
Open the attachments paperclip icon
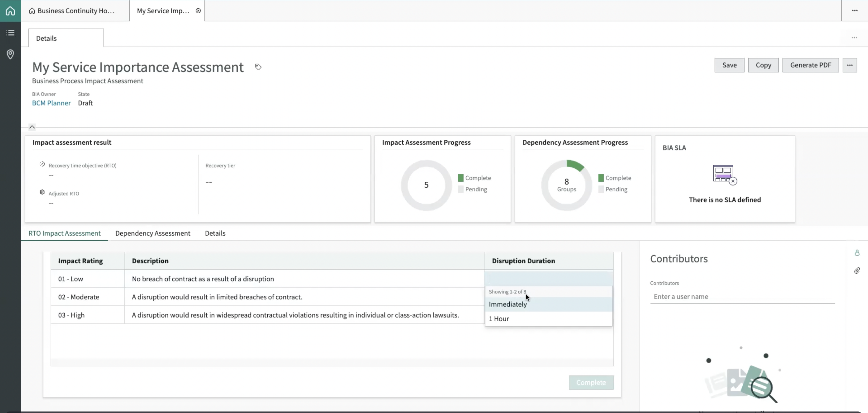[857, 271]
